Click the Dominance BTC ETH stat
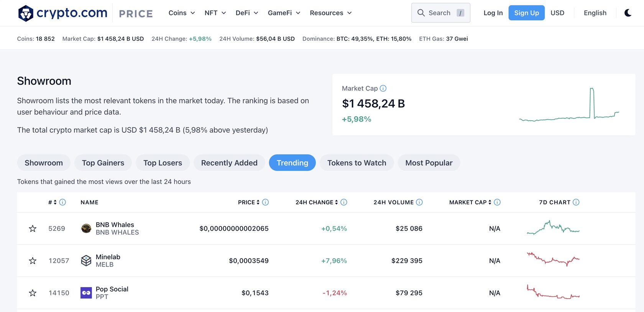Screen dimensions: 644x312 point(357,39)
